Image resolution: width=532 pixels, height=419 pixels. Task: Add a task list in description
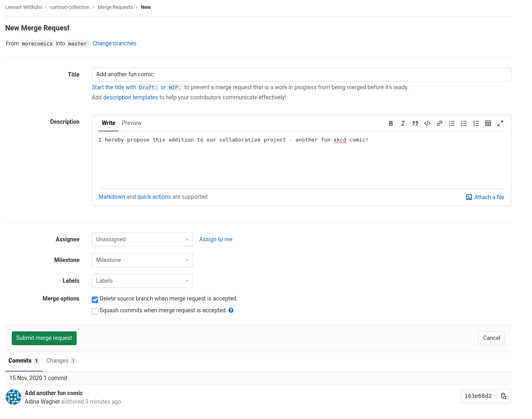tap(476, 123)
